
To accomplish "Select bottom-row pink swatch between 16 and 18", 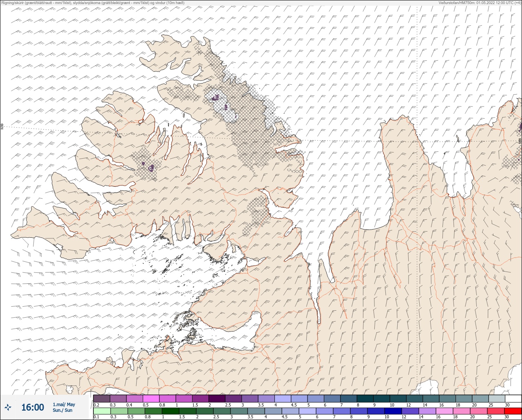I will 445,411.
